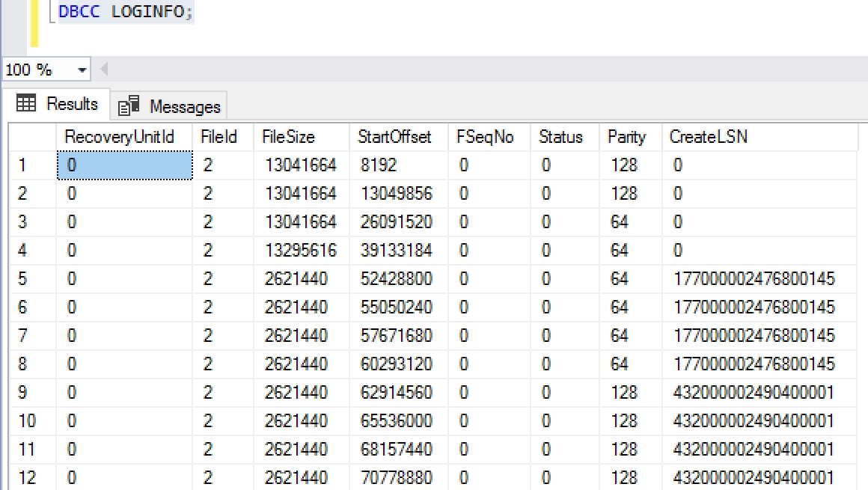Click the DBCC LOGINFO query text
The image size is (868, 490).
(x=125, y=12)
